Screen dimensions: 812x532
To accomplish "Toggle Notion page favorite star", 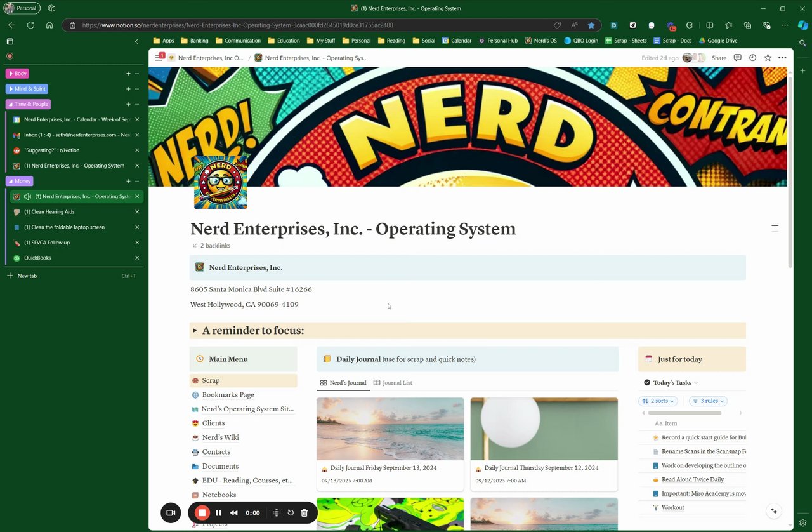I will point(768,58).
